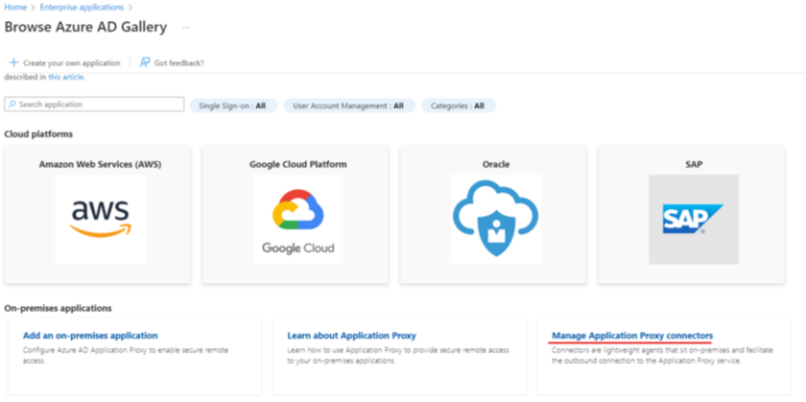Select the AWS logo tile
The height and width of the screenshot is (402, 806).
coord(100,220)
